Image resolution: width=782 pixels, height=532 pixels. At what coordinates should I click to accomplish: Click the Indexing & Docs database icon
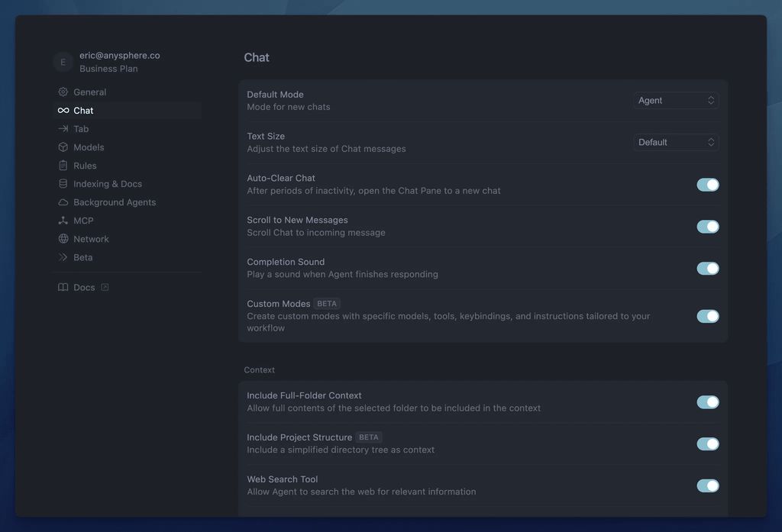click(63, 184)
